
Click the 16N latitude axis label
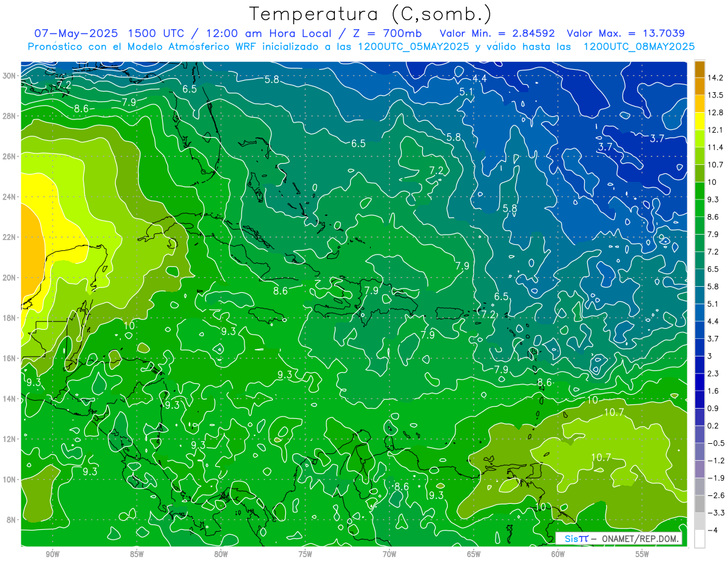[x=10, y=358]
